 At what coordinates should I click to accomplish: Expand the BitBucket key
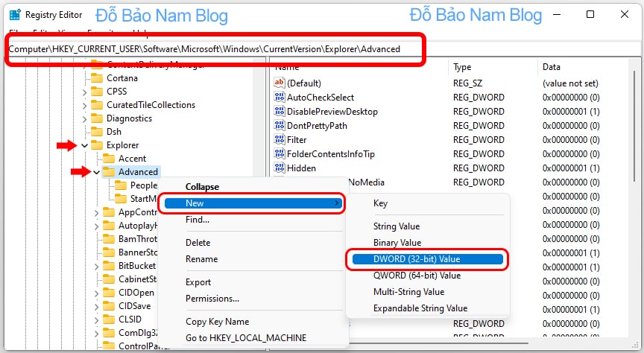[x=96, y=267]
